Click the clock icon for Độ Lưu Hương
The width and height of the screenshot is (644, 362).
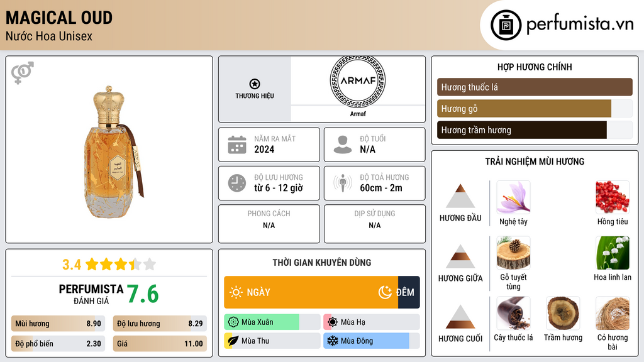click(x=237, y=183)
